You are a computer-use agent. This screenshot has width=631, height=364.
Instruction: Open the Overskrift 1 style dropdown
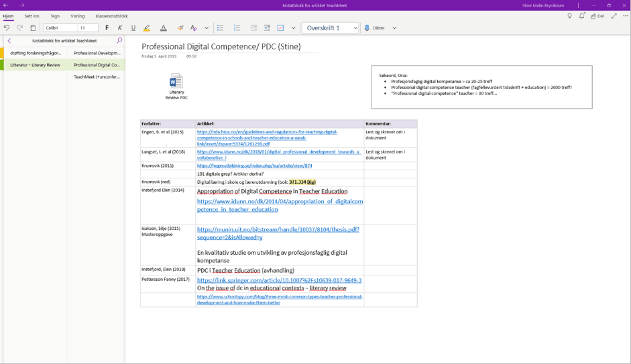(x=331, y=28)
